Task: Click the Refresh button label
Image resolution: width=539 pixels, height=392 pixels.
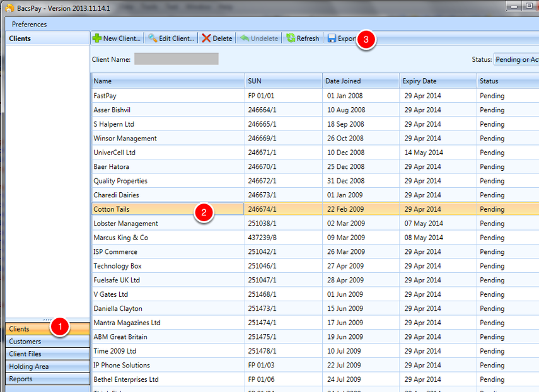Action: click(x=308, y=38)
